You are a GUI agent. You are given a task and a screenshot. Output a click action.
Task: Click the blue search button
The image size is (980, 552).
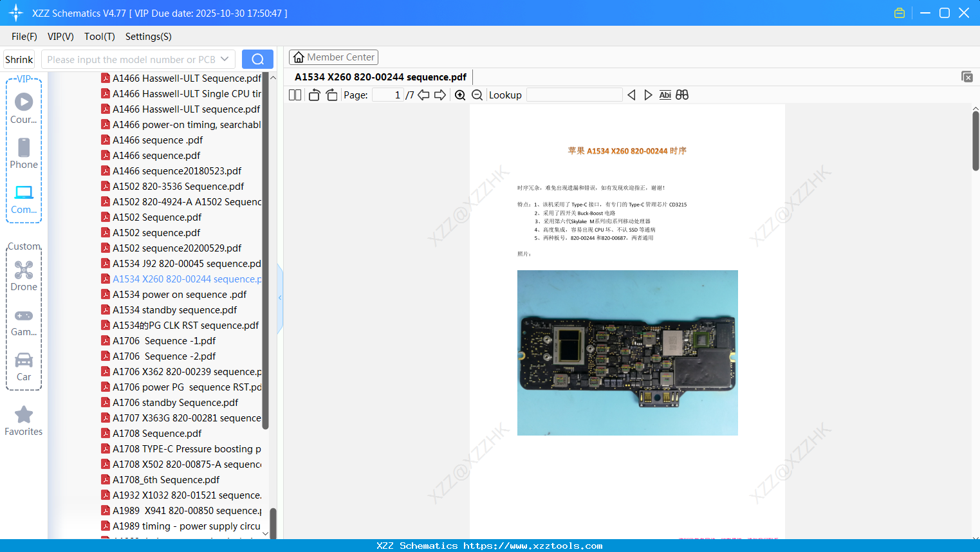tap(257, 59)
